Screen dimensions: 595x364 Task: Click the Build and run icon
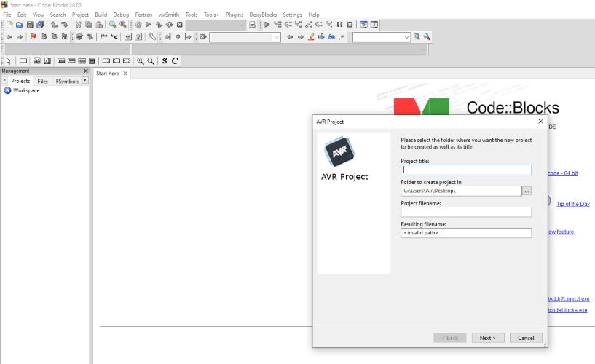(x=159, y=25)
